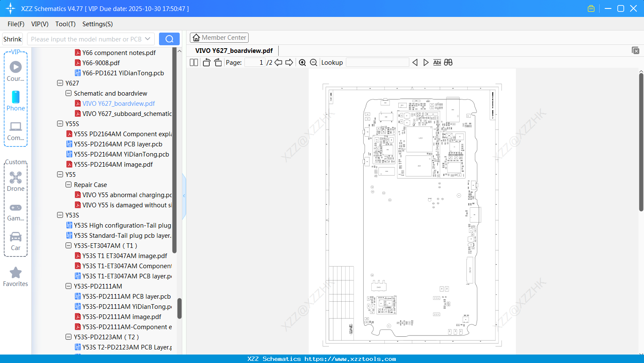Open the File(F) menu

point(16,24)
